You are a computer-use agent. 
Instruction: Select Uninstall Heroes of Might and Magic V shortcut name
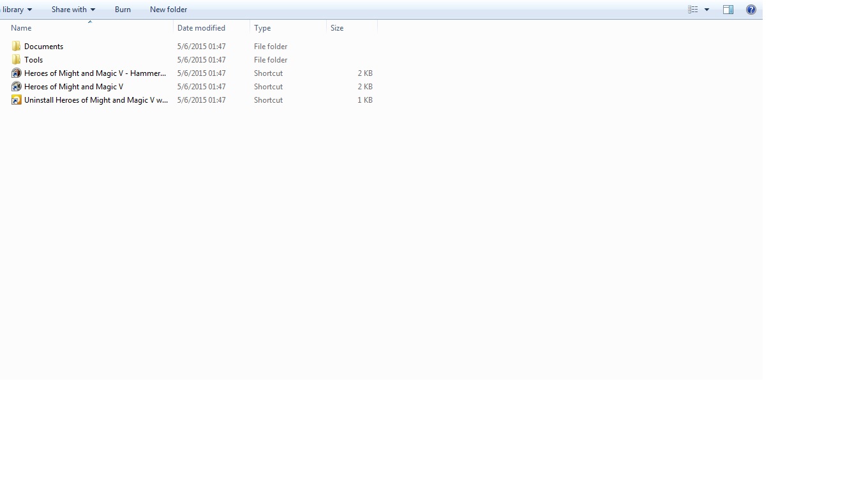click(x=96, y=100)
